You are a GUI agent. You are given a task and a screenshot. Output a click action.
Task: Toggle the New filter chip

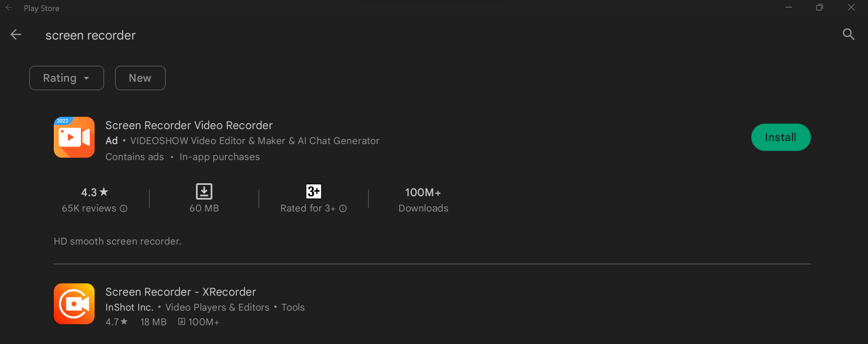(x=140, y=78)
